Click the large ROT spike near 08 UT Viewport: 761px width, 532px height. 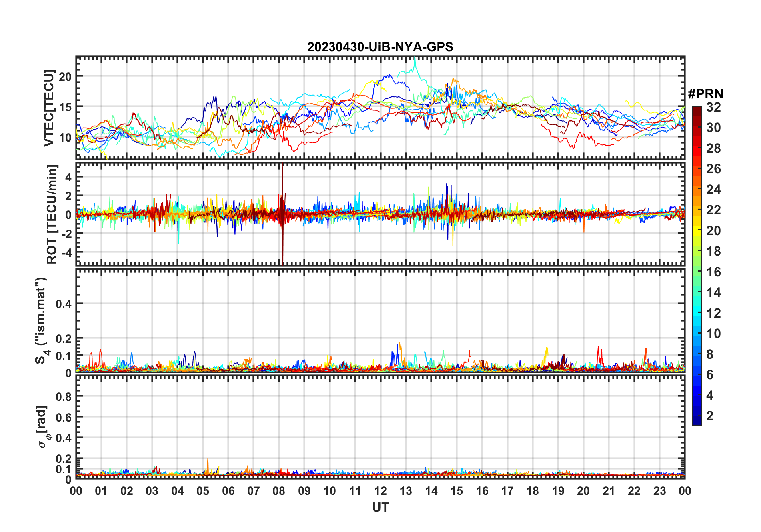282,214
